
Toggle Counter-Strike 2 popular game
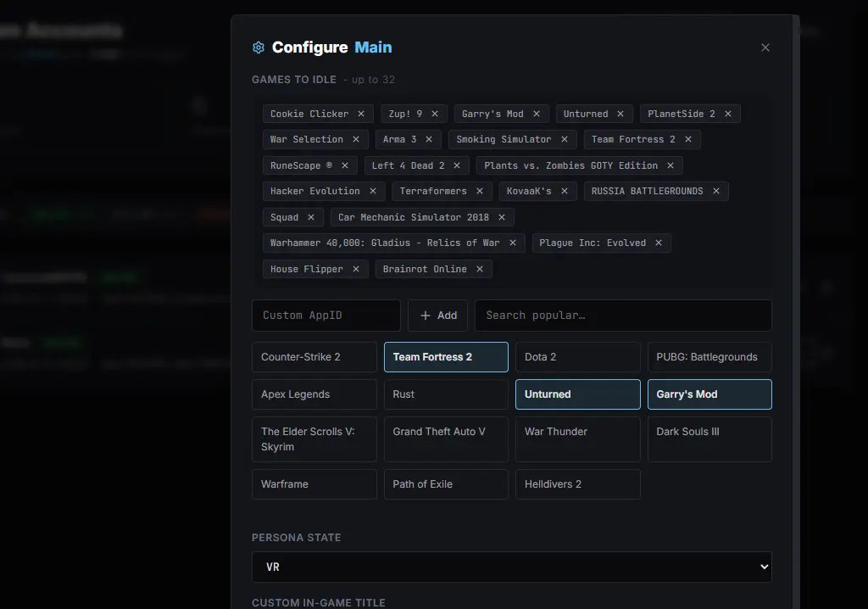pos(314,357)
